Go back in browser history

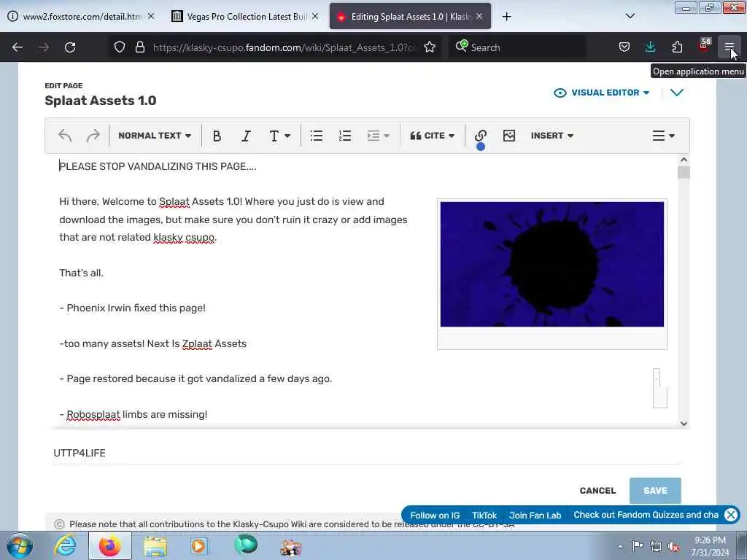[18, 47]
